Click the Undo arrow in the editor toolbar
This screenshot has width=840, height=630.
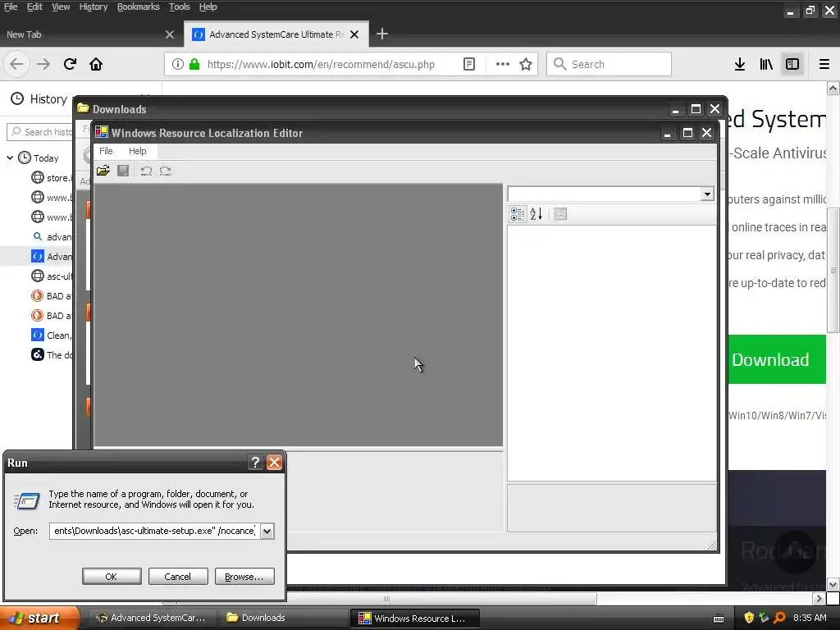coord(146,171)
